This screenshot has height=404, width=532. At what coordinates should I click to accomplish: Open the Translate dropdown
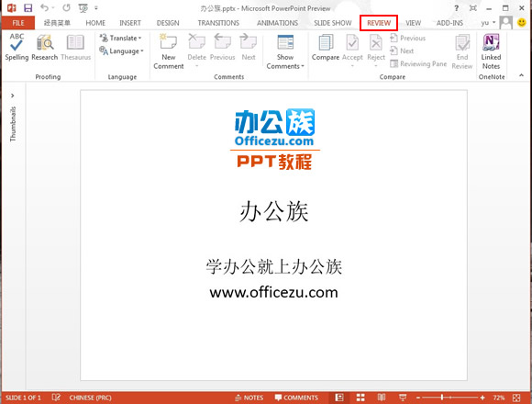click(x=120, y=38)
